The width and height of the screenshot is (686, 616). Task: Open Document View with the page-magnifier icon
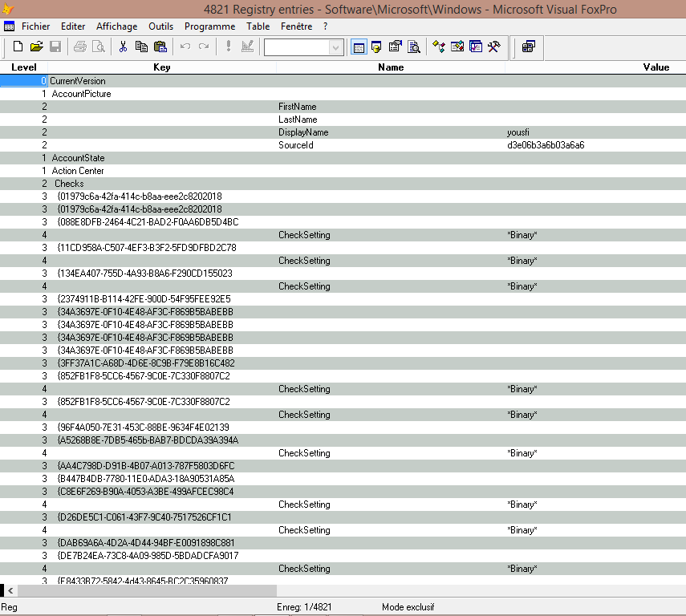pyautogui.click(x=414, y=47)
